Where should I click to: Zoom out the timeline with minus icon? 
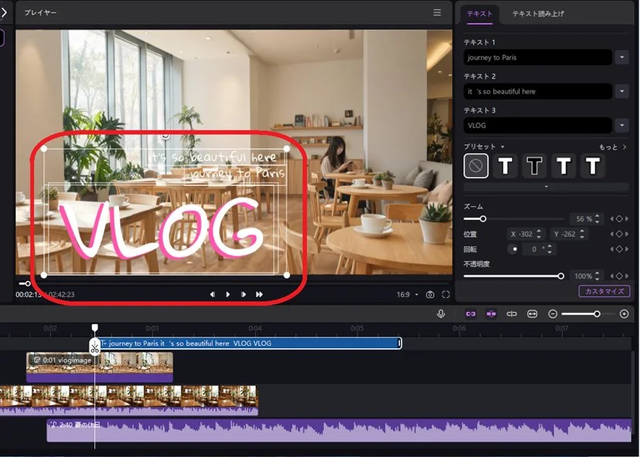tap(553, 314)
